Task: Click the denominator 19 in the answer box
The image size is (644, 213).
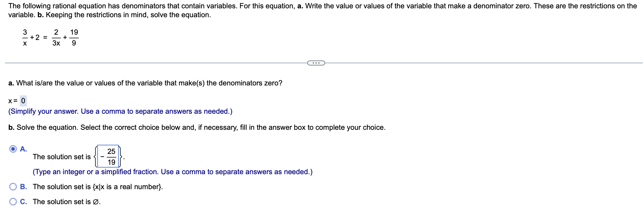Action: pos(111,162)
